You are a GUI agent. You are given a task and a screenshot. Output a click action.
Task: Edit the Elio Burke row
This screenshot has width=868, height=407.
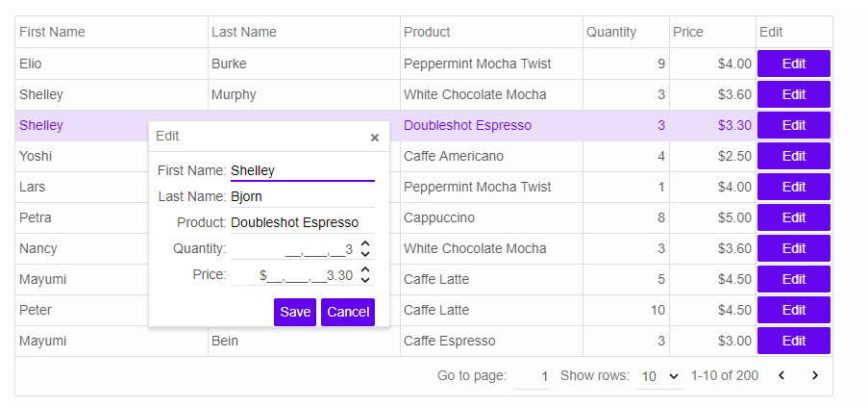794,64
